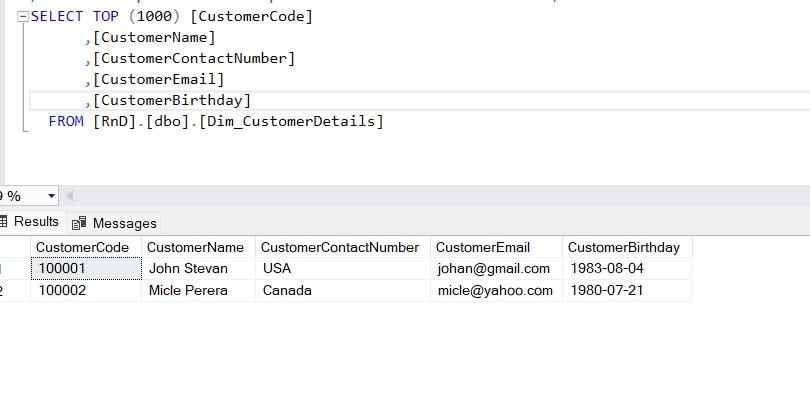Place cursor on [CustomerContactNumber] in query
This screenshot has width=810, height=412.
[194, 58]
